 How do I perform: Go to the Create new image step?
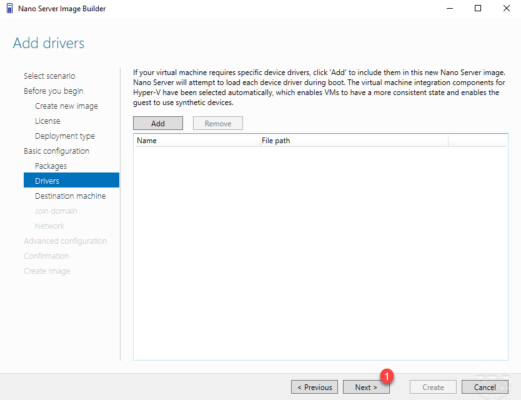click(x=66, y=106)
